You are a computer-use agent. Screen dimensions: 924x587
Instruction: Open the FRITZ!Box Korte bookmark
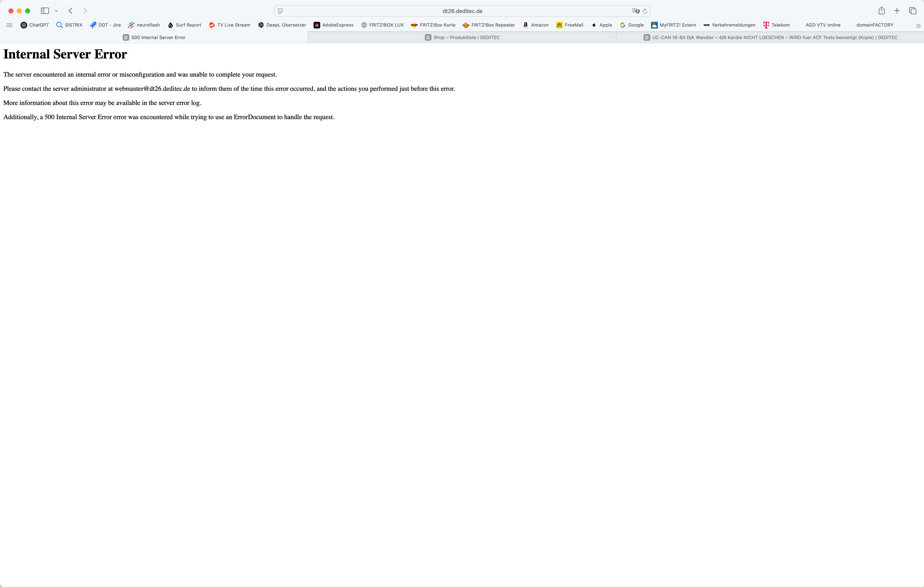point(433,25)
